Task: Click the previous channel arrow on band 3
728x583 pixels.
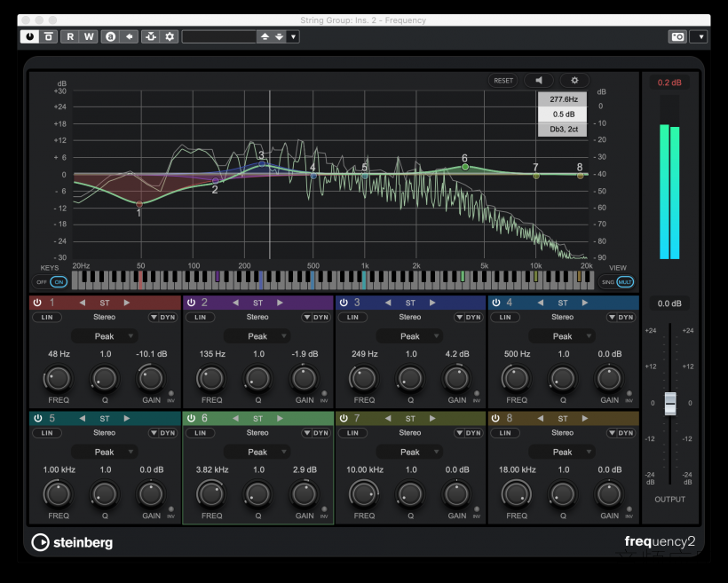Action: [388, 303]
